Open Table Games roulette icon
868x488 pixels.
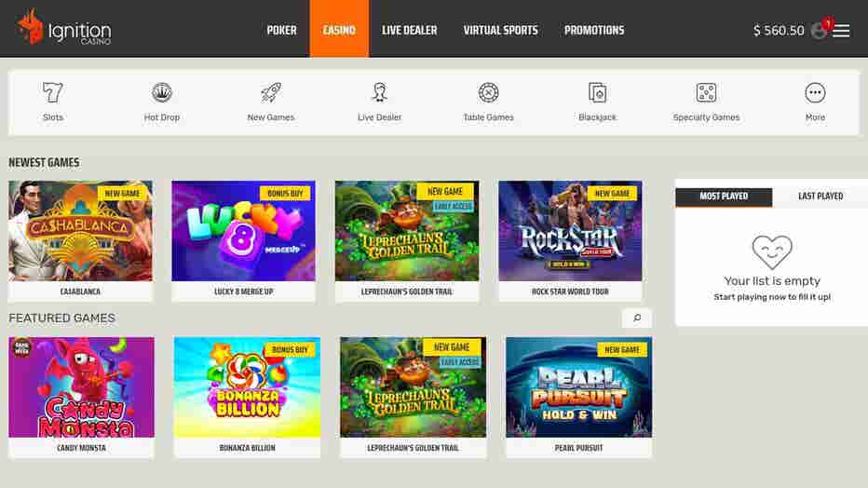488,92
